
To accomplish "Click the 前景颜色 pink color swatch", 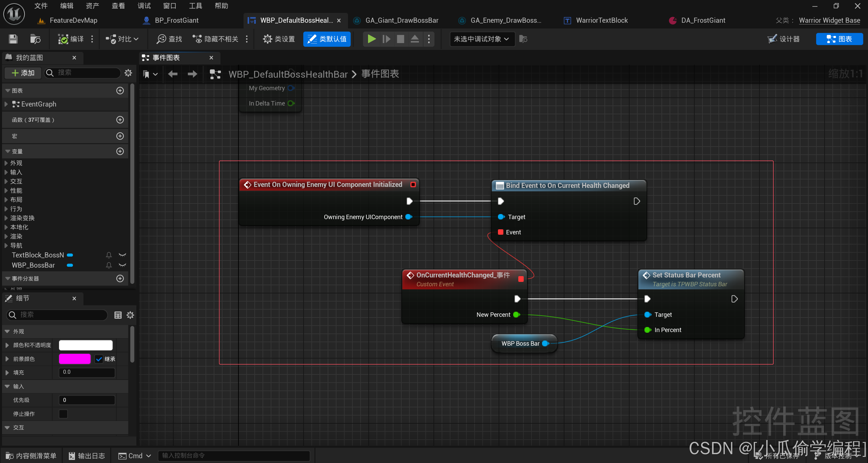I will [75, 359].
